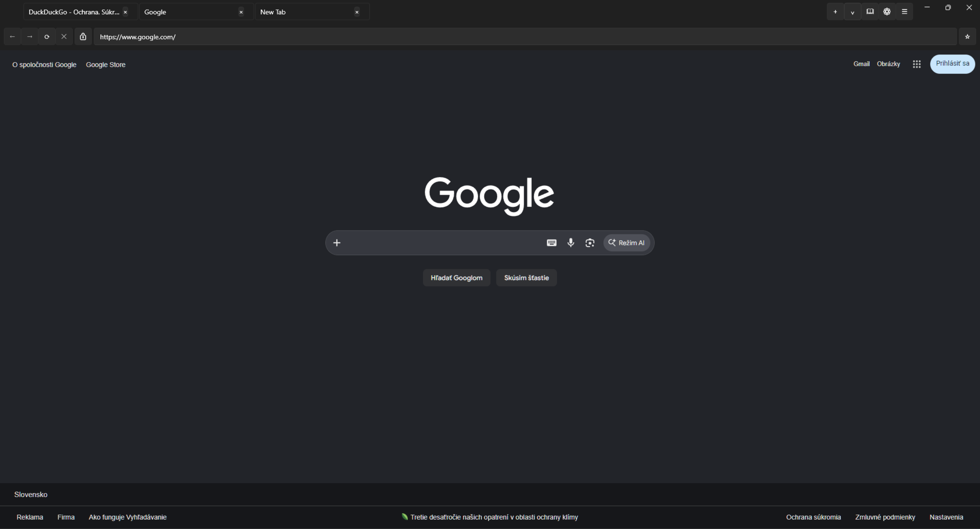This screenshot has width=980, height=529.
Task: Minimize the browser window
Action: tap(927, 7)
